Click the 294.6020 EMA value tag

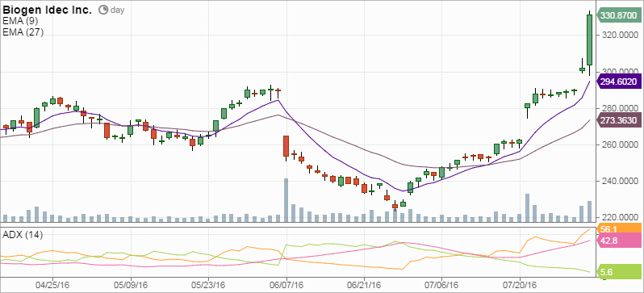pyautogui.click(x=619, y=82)
